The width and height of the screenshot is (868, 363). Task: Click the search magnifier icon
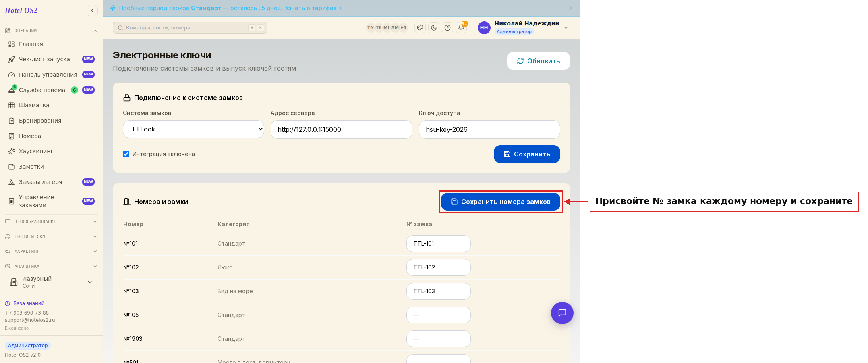pyautogui.click(x=120, y=28)
